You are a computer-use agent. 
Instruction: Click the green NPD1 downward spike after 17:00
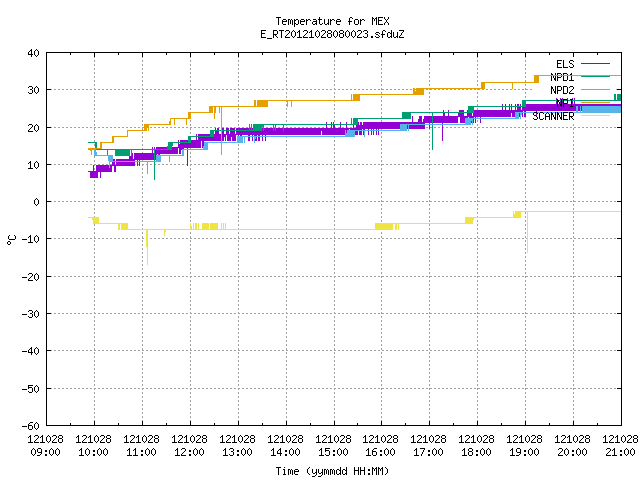[x=433, y=131]
